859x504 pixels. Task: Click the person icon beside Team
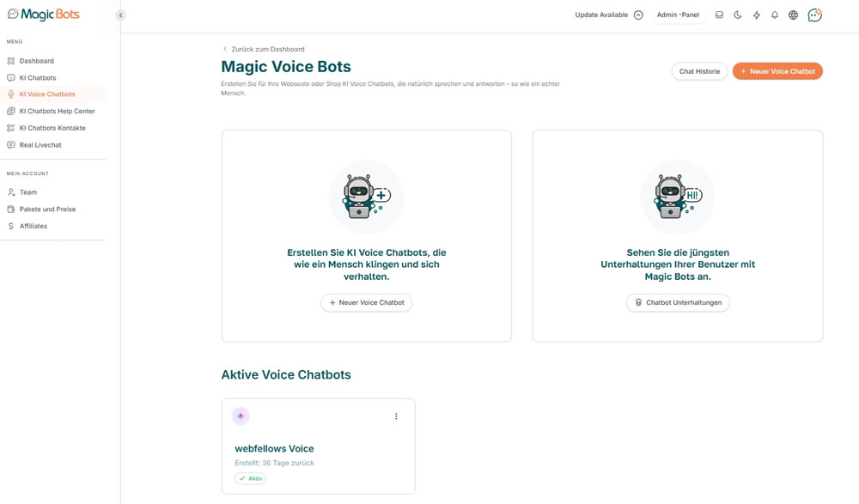11,192
